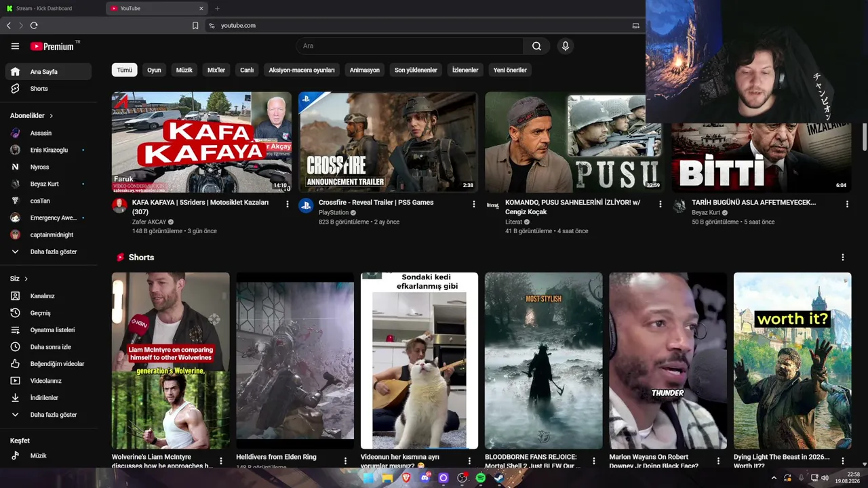Open options for KOMANDO, PUSU video
Viewport: 868px width, 488px height.
pyautogui.click(x=660, y=204)
